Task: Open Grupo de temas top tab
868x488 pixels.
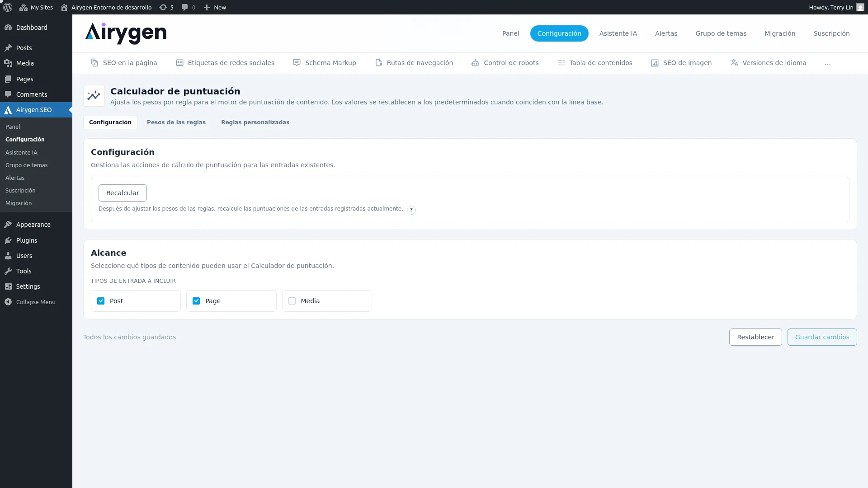Action: (721, 33)
